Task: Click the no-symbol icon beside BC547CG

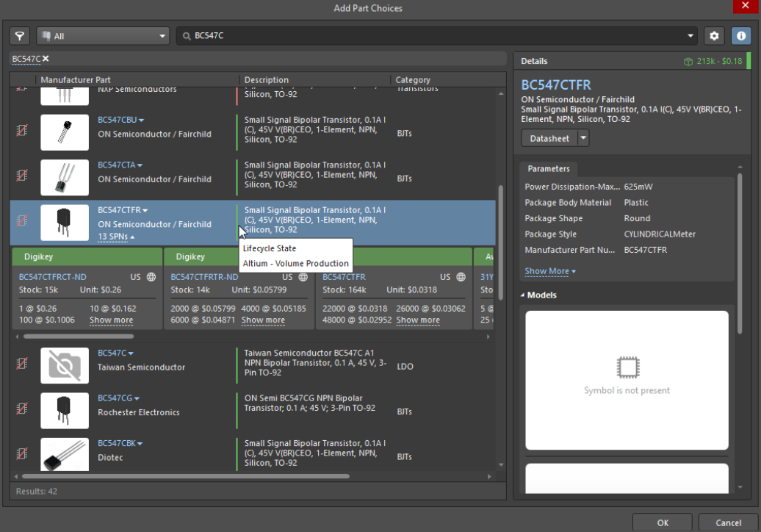Action: (22, 409)
